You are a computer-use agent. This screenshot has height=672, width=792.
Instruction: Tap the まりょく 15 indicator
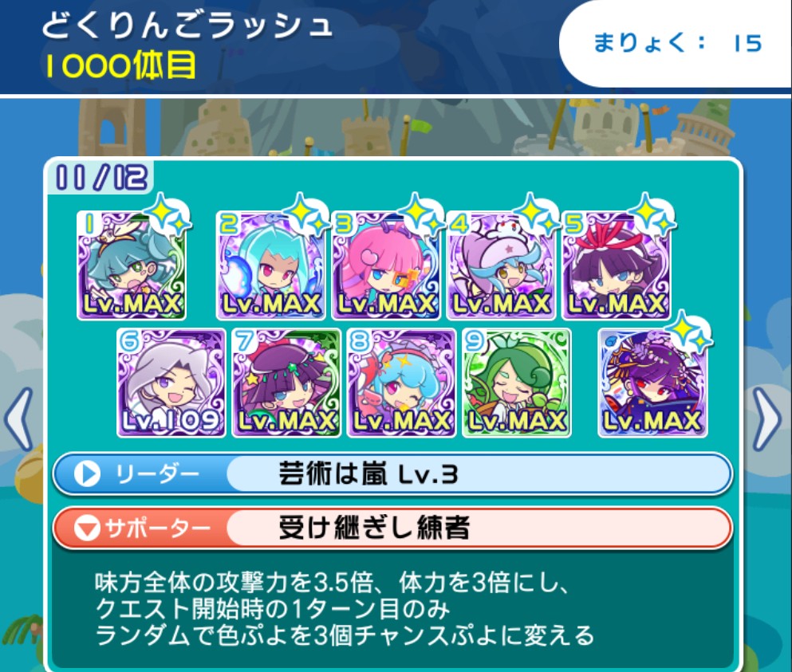pyautogui.click(x=677, y=43)
